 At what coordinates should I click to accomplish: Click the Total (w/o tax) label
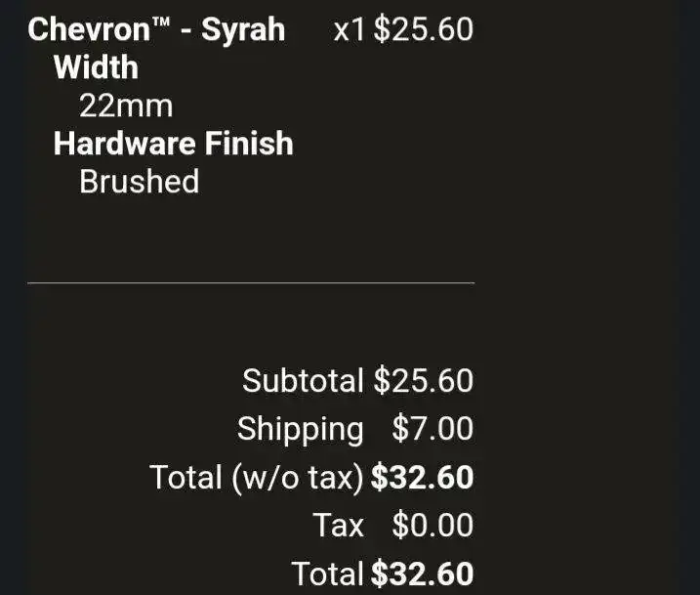257,477
